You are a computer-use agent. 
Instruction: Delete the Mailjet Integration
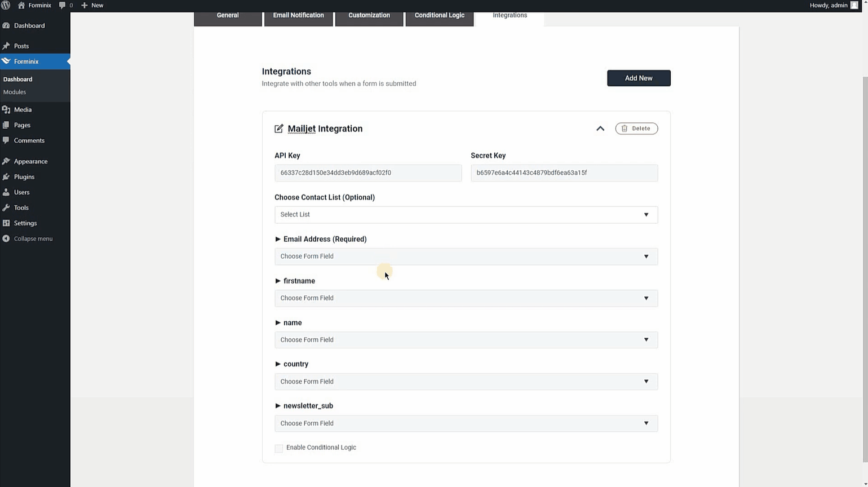pos(636,129)
